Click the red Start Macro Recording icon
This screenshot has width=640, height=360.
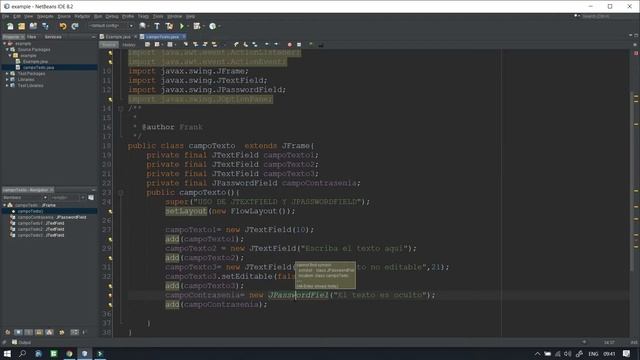(289, 44)
